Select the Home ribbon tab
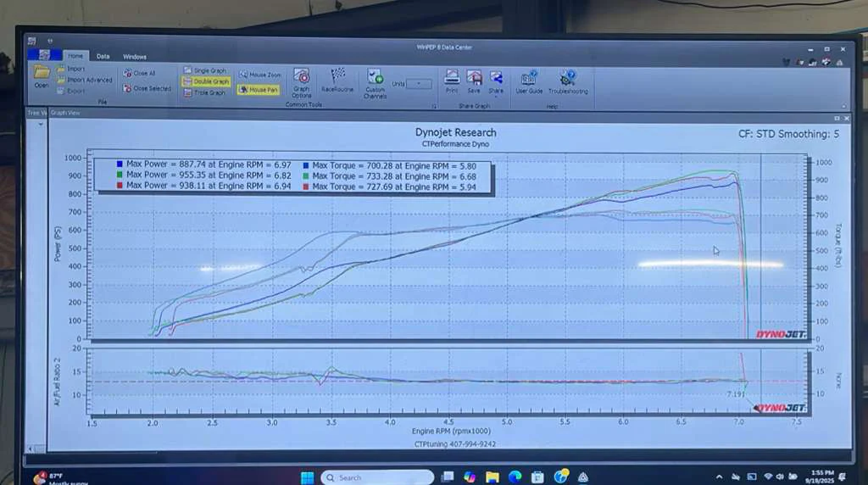Viewport: 868px width, 485px height. point(75,56)
